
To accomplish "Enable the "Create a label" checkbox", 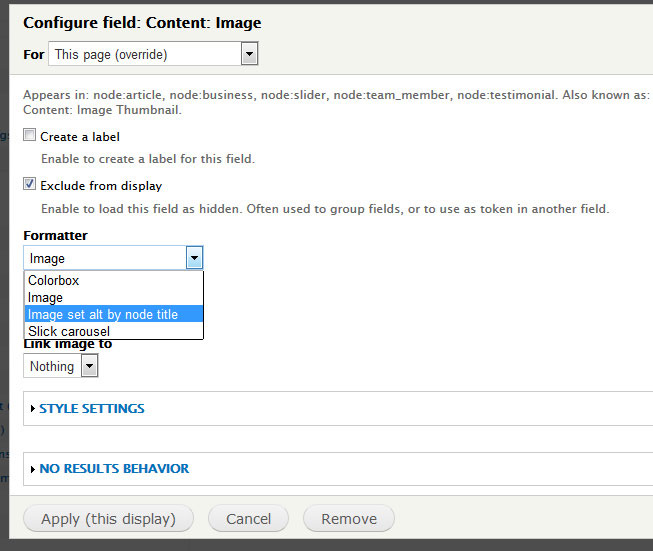I will click(x=30, y=136).
